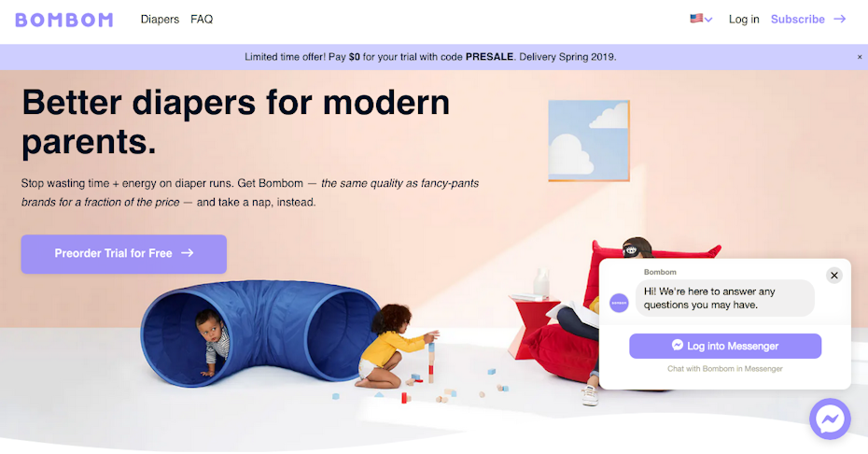The width and height of the screenshot is (868, 454).
Task: Click the arrow in the Preorder button
Action: pyautogui.click(x=188, y=253)
